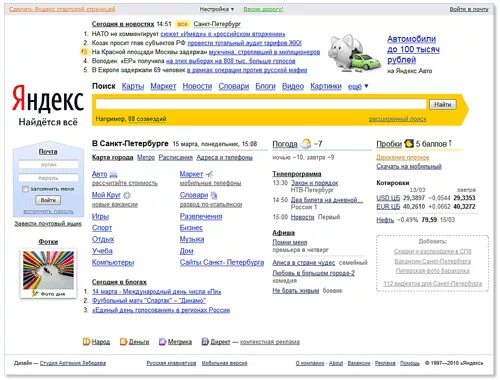Screen dimensions: 500x380
Task: Switch to the Новости tab
Action: (197, 86)
